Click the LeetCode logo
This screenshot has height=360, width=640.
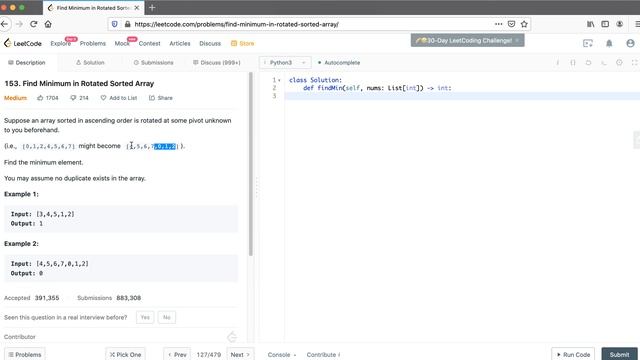pos(22,43)
